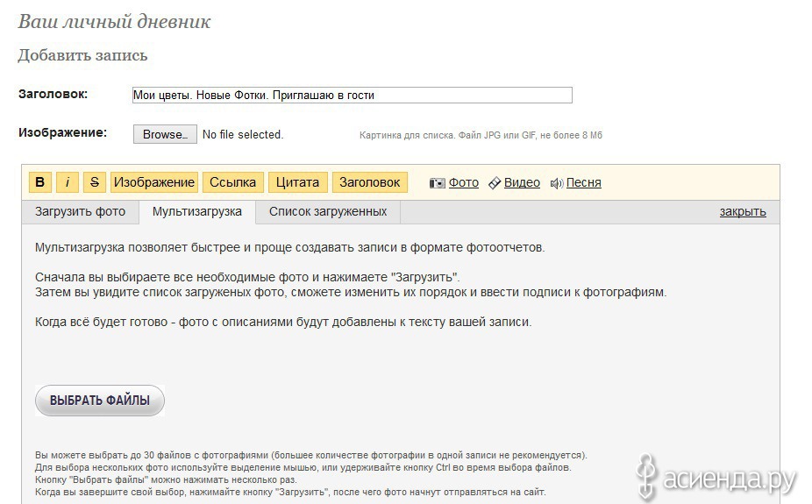This screenshot has height=504, width=812.
Task: Click the line starting Затем вы увидите
Action: (x=351, y=293)
